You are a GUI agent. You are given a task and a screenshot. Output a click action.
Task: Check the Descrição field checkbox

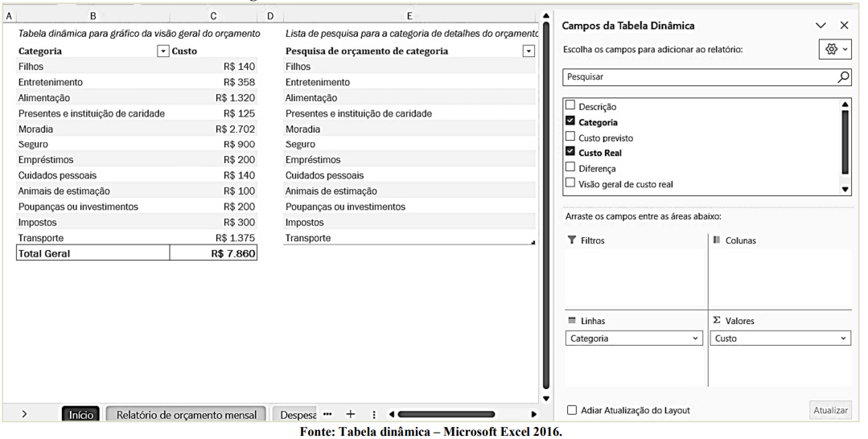(x=570, y=105)
